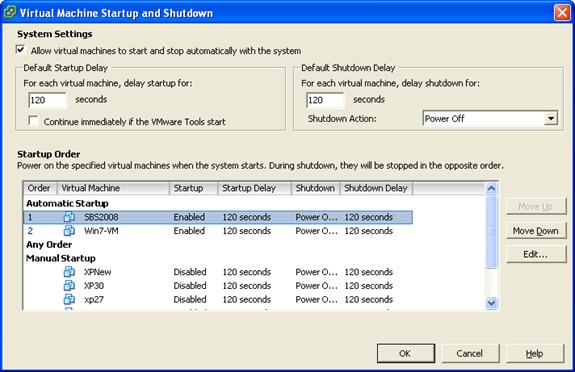
Task: Click the xp27 virtual machine icon
Action: [69, 299]
